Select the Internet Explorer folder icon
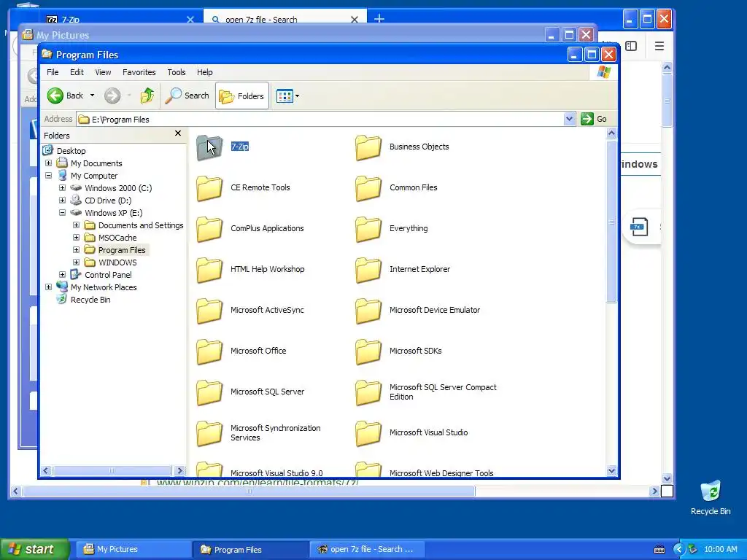The image size is (747, 560). click(x=368, y=270)
